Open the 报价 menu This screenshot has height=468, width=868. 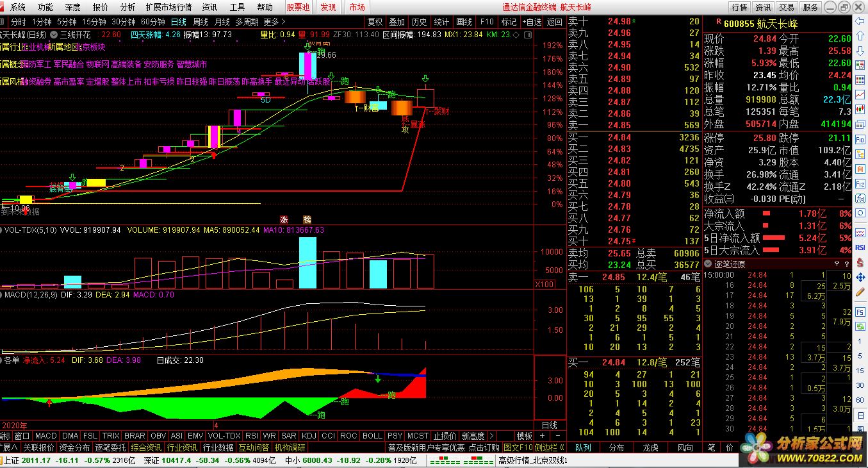click(x=100, y=7)
